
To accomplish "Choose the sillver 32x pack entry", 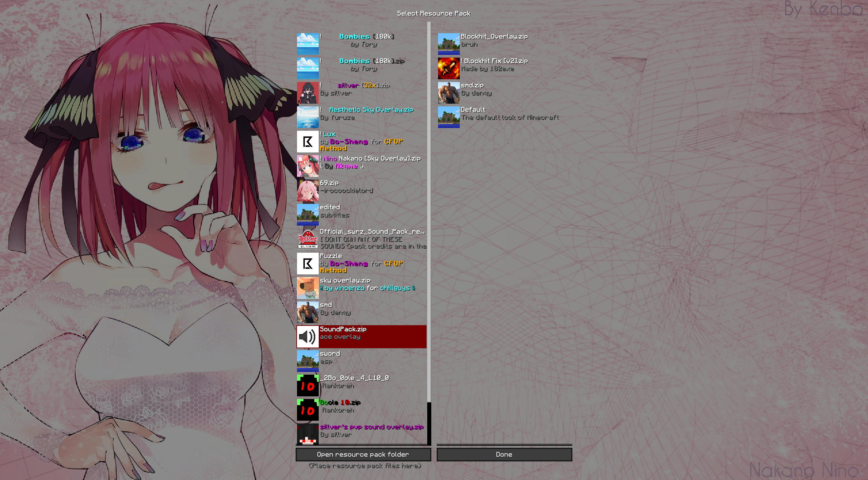I will (361, 93).
